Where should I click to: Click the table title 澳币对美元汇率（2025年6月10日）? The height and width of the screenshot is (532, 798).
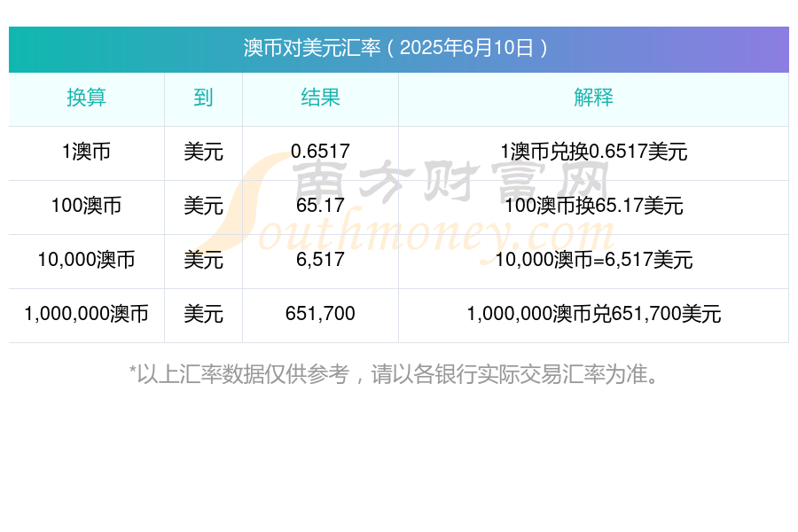click(x=395, y=48)
